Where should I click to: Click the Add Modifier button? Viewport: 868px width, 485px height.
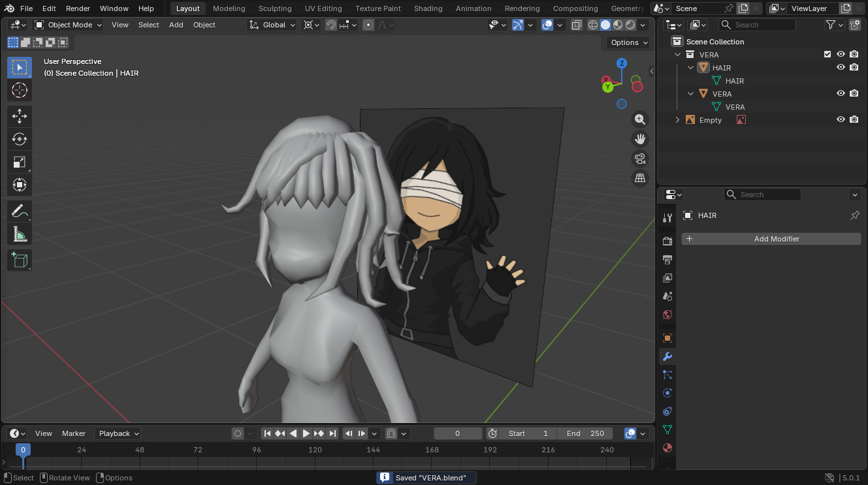click(771, 239)
